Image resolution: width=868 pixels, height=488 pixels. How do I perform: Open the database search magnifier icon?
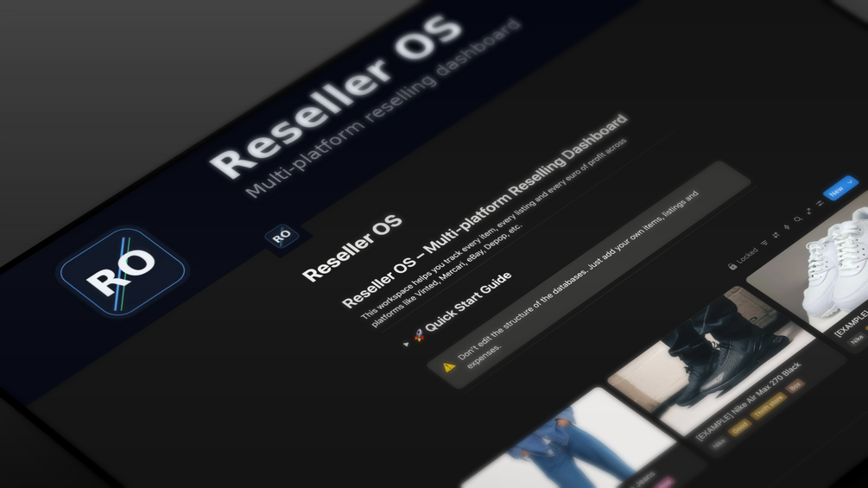pos(798,219)
